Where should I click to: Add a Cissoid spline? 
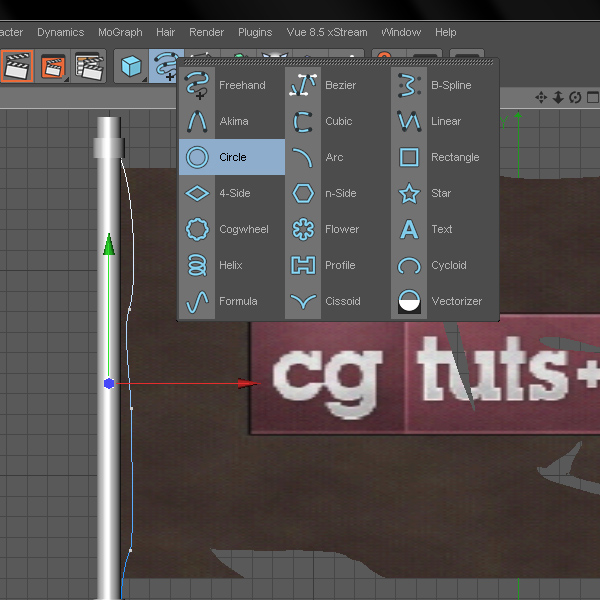point(338,301)
